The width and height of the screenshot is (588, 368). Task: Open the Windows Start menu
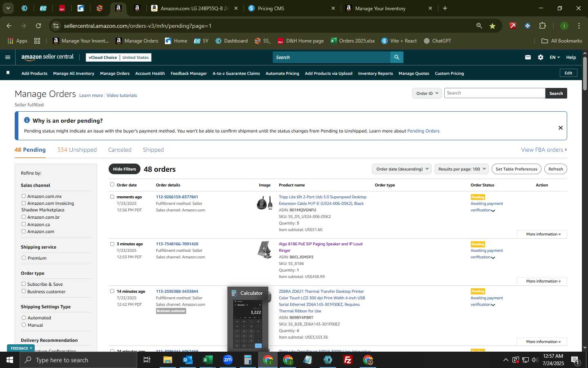click(x=10, y=360)
